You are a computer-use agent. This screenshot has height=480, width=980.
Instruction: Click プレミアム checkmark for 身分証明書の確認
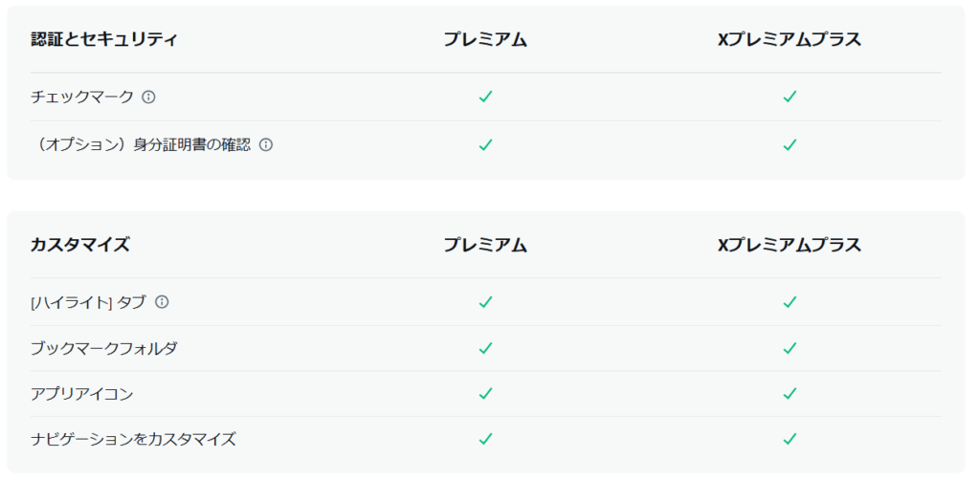485,144
